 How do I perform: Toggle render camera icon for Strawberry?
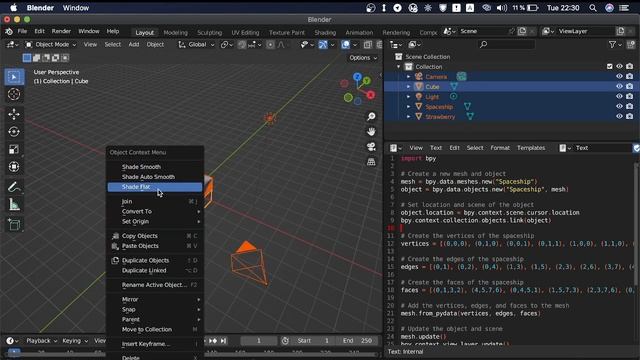pos(630,116)
